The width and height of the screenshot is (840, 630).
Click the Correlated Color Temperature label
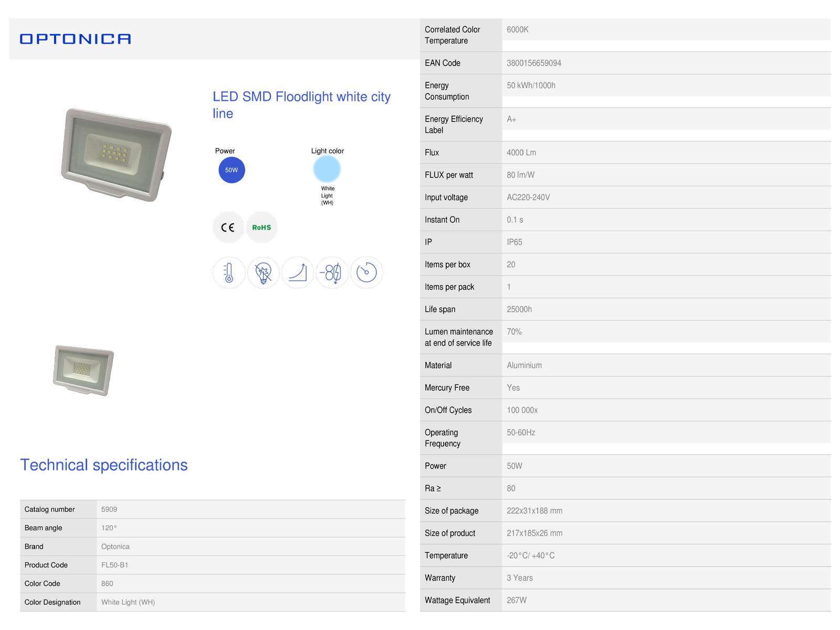[453, 35]
